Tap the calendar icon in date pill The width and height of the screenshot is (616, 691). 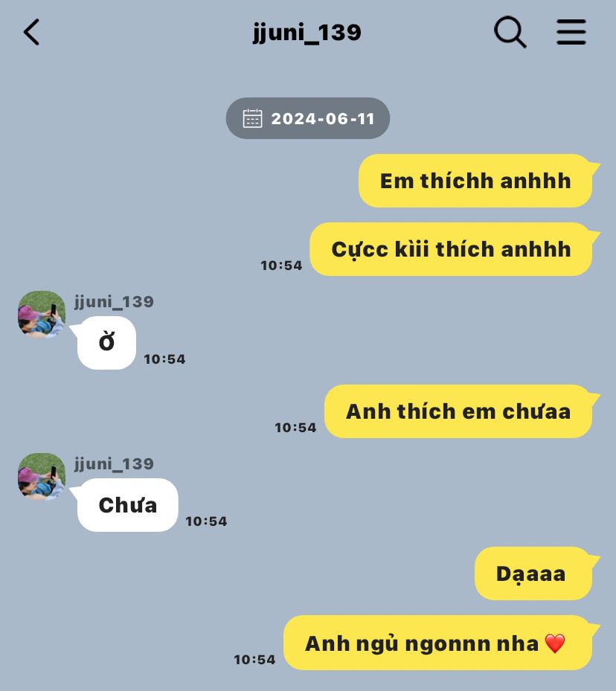click(252, 118)
